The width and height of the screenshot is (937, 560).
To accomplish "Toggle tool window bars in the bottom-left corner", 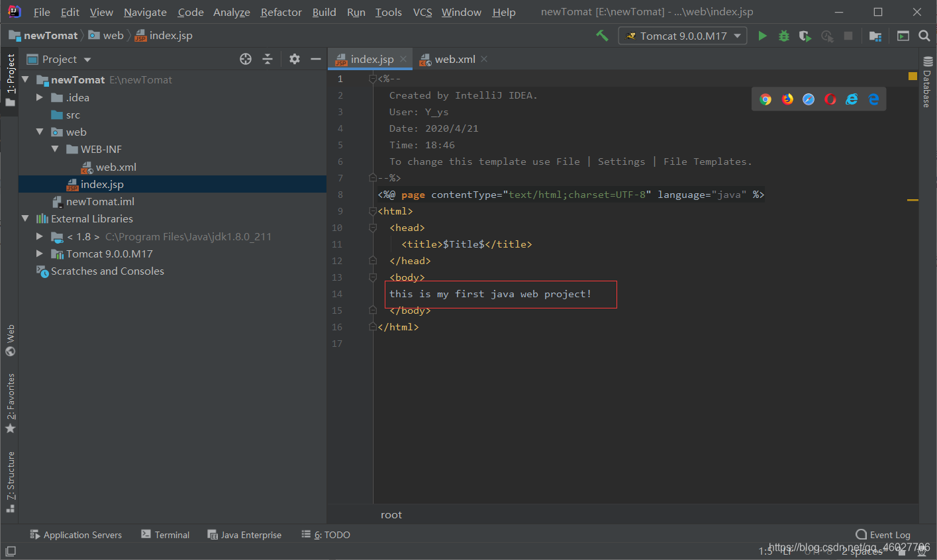I will click(x=10, y=551).
